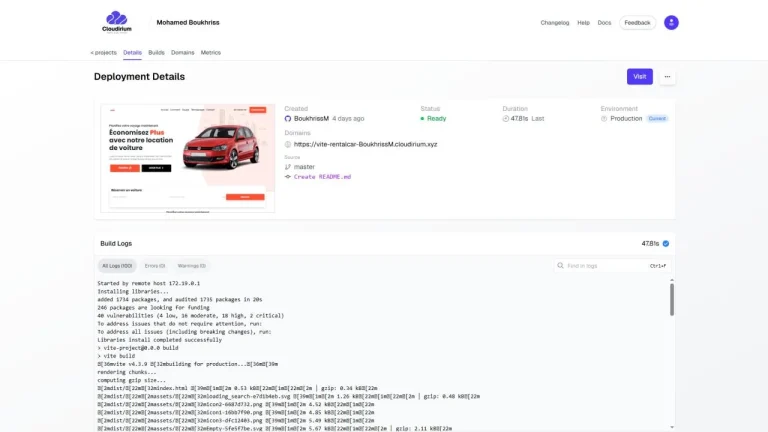Click log line 'Installing libraries...'
Image resolution: width=768 pixels, height=432 pixels.
tap(133, 291)
